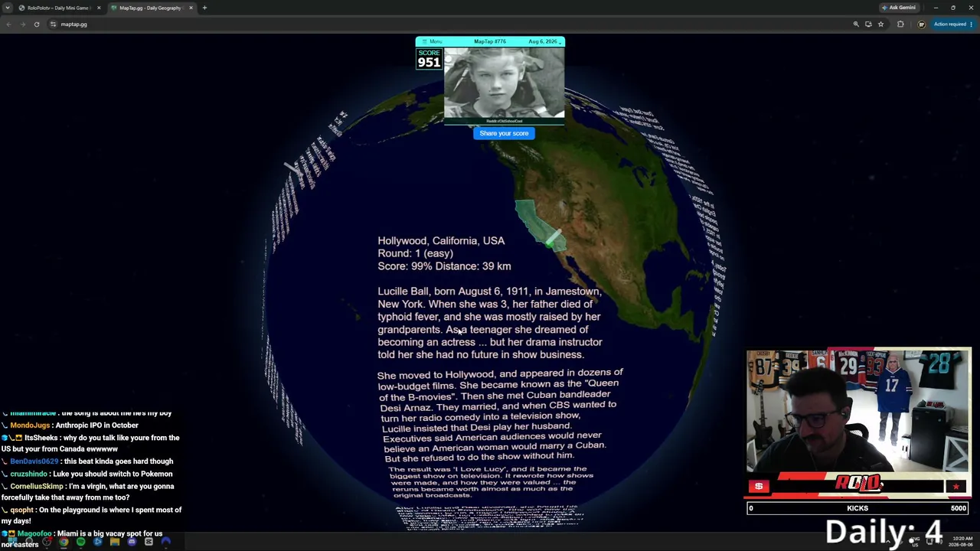This screenshot has height=551, width=980.
Task: Click CorneliusSkimp username in chat
Action: click(x=37, y=486)
